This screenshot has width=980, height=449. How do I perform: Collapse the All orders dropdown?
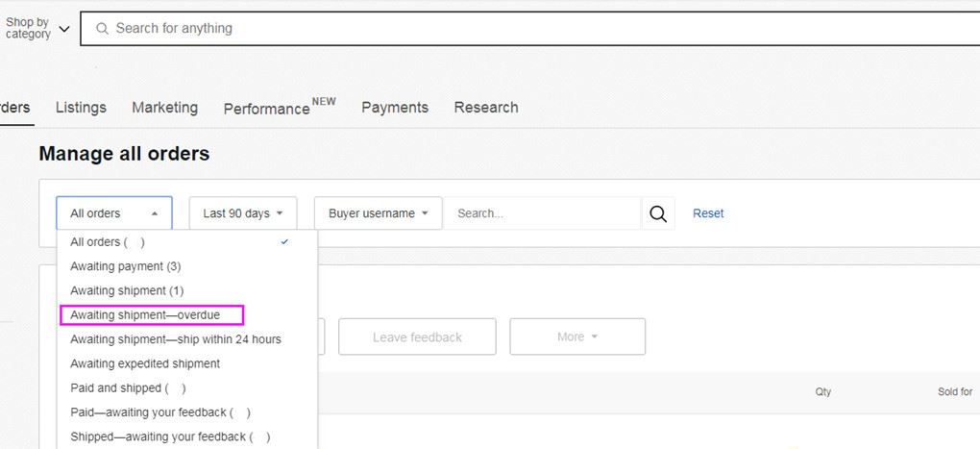click(x=114, y=213)
